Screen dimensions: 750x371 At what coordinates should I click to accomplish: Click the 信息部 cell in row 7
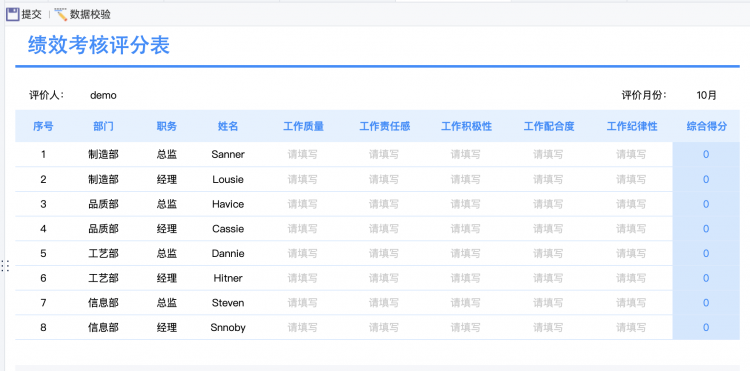(103, 303)
